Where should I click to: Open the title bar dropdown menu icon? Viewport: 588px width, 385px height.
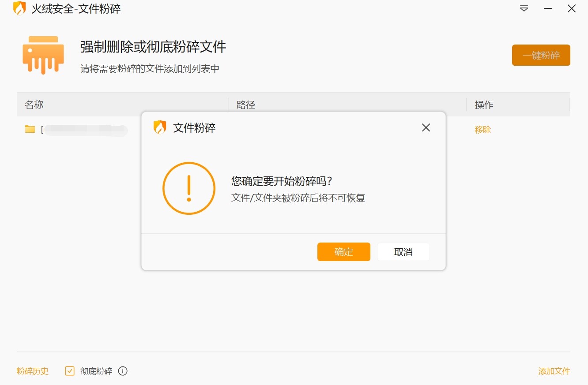coord(524,8)
